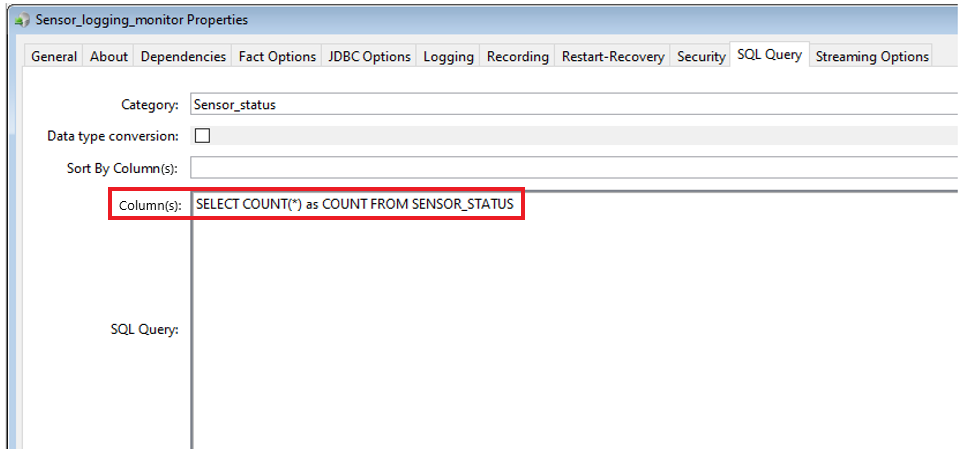This screenshot has width=966, height=456.
Task: Switch to the About tab
Action: coord(109,57)
